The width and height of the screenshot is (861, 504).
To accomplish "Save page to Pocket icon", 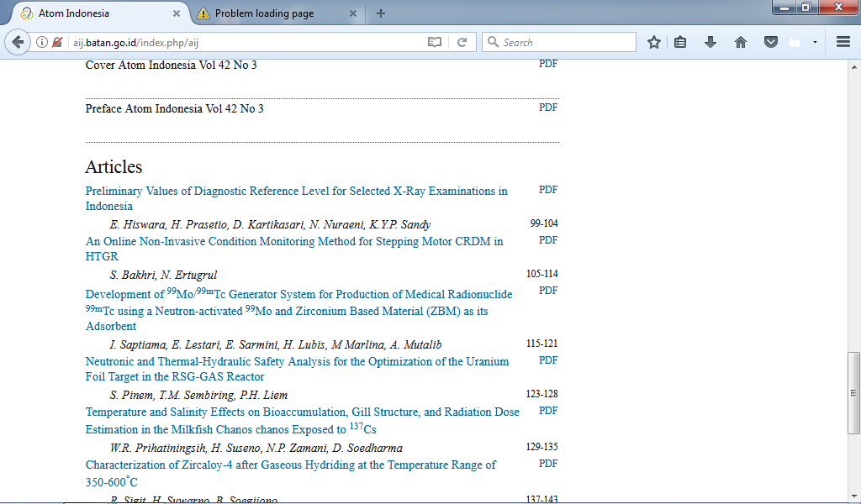I will 770,42.
